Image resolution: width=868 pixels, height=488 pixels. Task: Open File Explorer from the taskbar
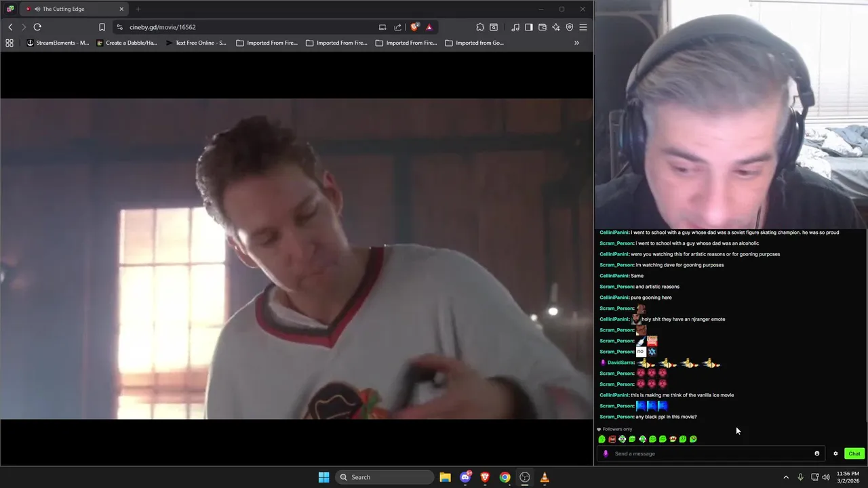[445, 477]
